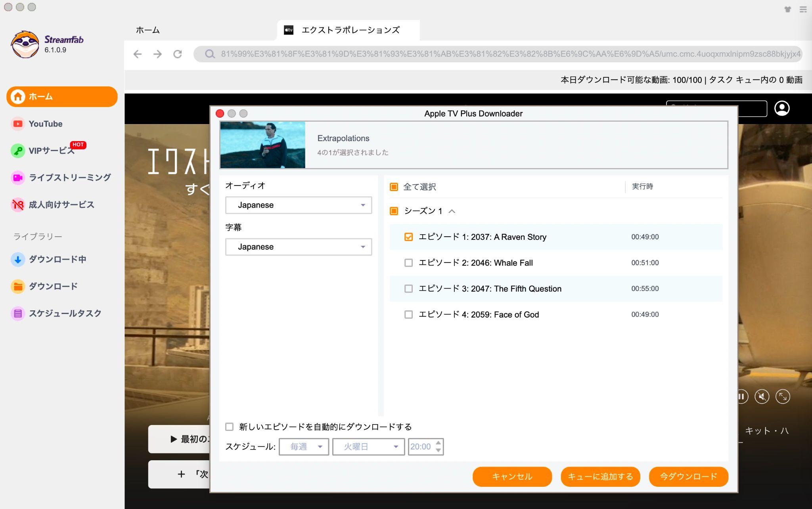Viewport: 812px width, 509px height.
Task: Click 今ダウンロード button
Action: pyautogui.click(x=689, y=476)
